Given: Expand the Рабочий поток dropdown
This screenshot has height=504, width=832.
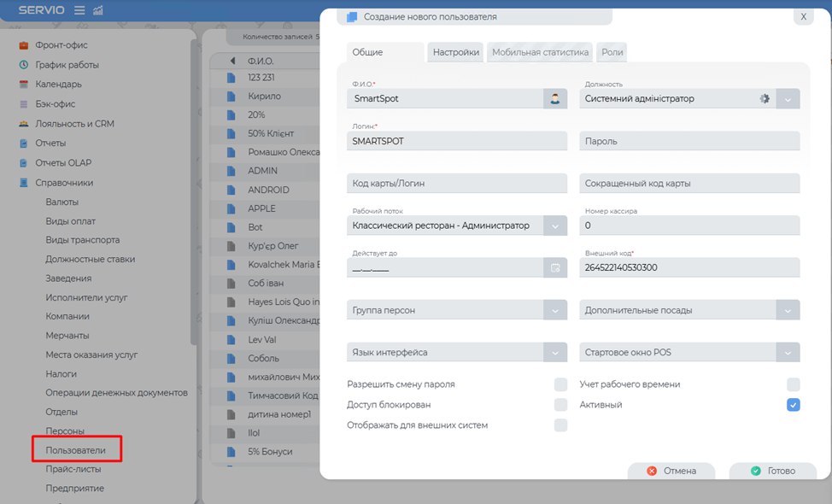Looking at the screenshot, I should [555, 226].
